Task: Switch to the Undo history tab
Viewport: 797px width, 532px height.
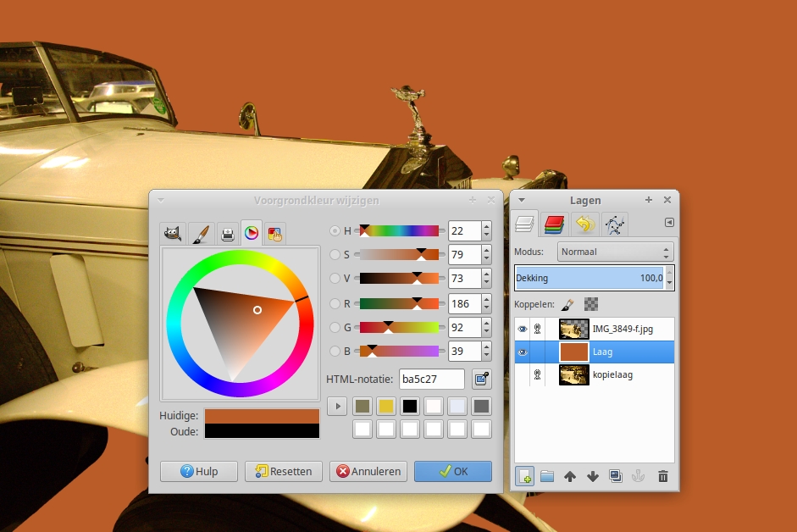Action: pyautogui.click(x=585, y=224)
